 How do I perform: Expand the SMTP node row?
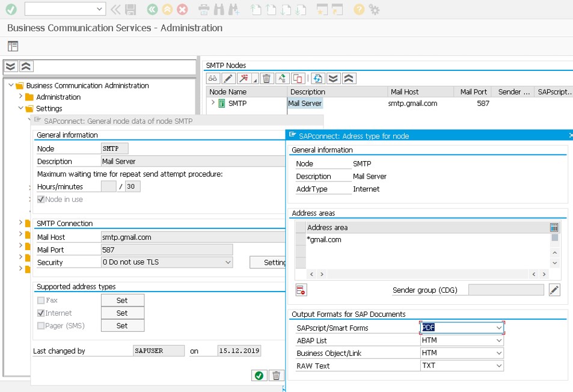213,103
